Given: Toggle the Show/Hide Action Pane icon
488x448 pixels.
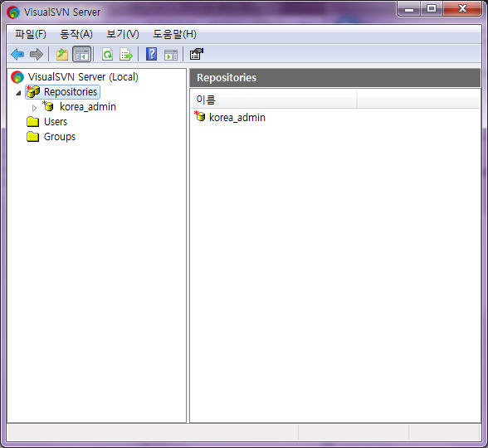Looking at the screenshot, I should (x=171, y=55).
